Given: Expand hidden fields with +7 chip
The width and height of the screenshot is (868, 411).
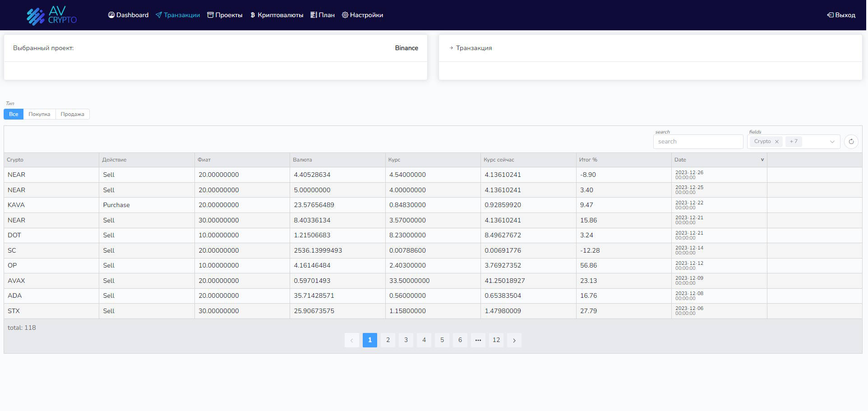Looking at the screenshot, I should [x=794, y=141].
